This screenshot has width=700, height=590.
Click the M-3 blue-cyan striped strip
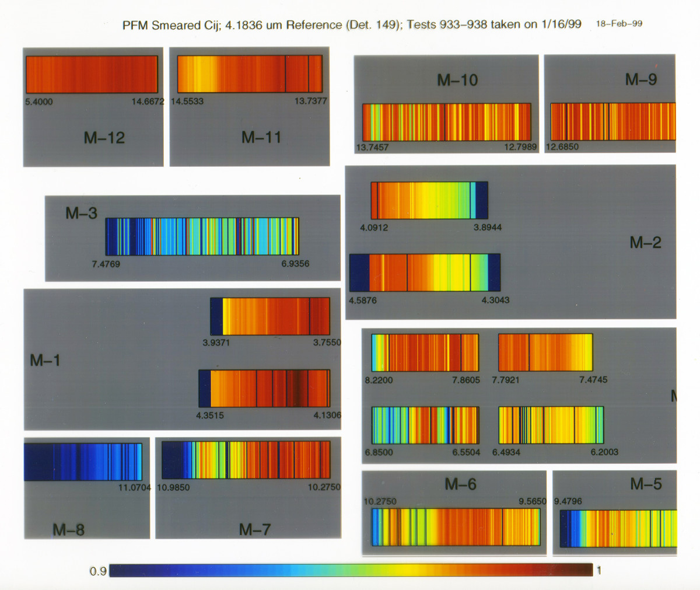pos(202,236)
